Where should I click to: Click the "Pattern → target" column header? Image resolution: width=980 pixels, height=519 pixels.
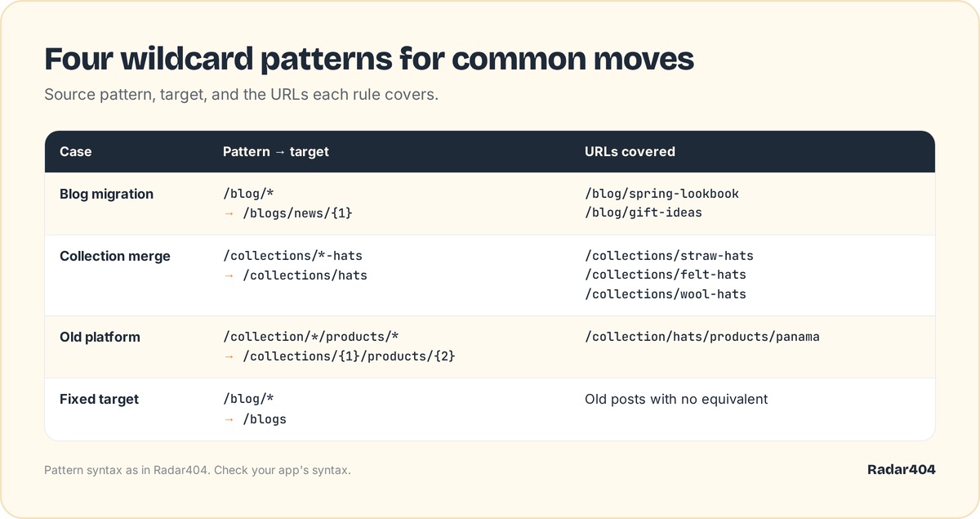click(276, 152)
